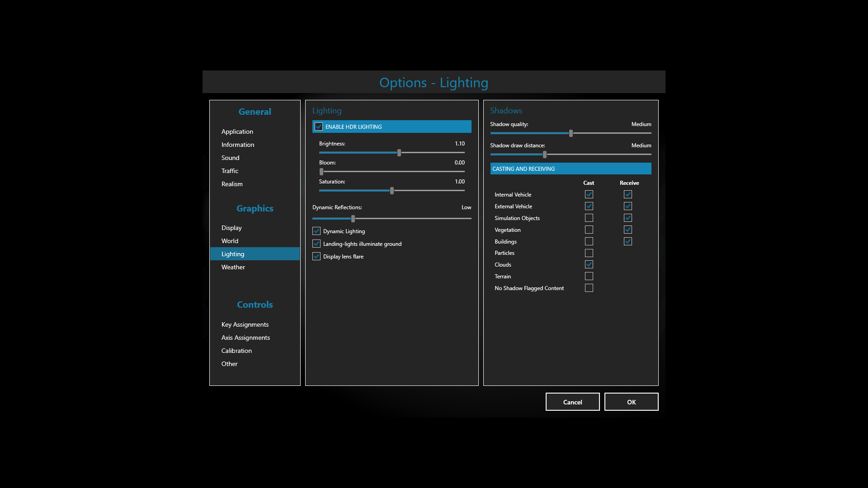The image size is (868, 488).
Task: Disable Landing-lights illuminate ground
Action: pyautogui.click(x=316, y=244)
